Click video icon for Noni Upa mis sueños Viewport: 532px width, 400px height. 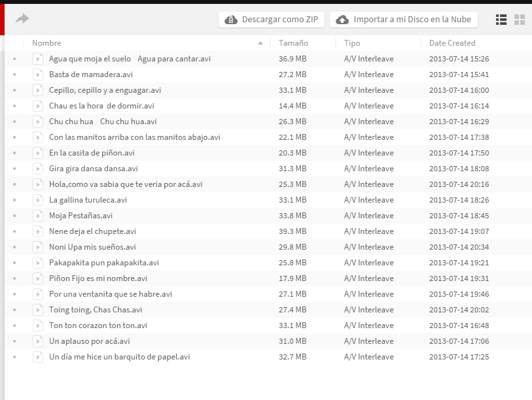pyautogui.click(x=38, y=247)
